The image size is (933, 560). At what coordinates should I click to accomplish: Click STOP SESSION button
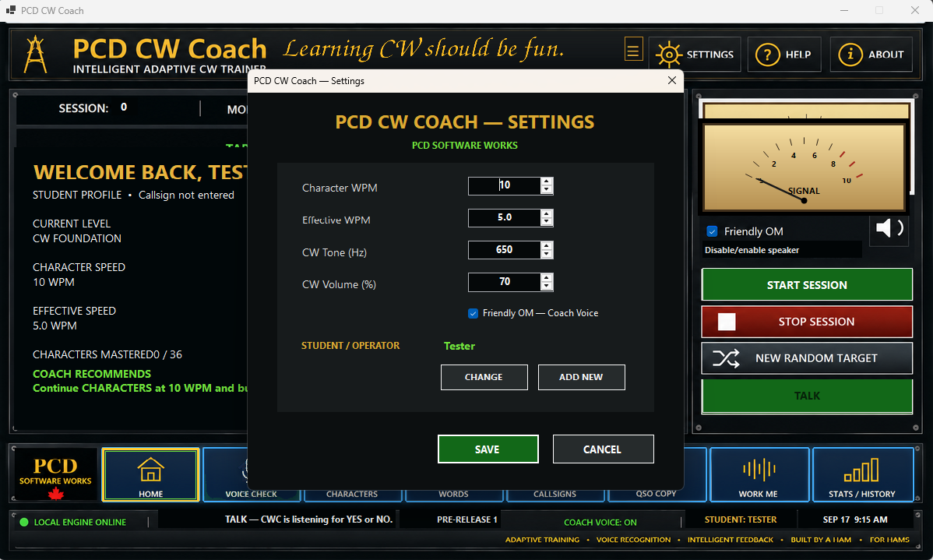807,322
